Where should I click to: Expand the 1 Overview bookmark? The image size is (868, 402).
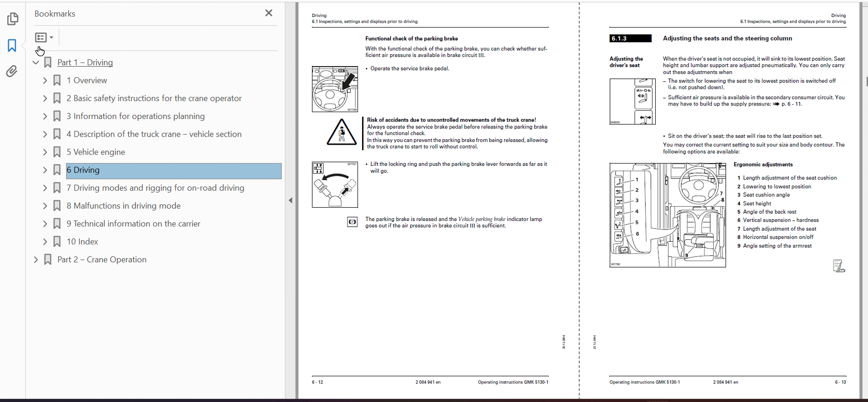[x=45, y=80]
